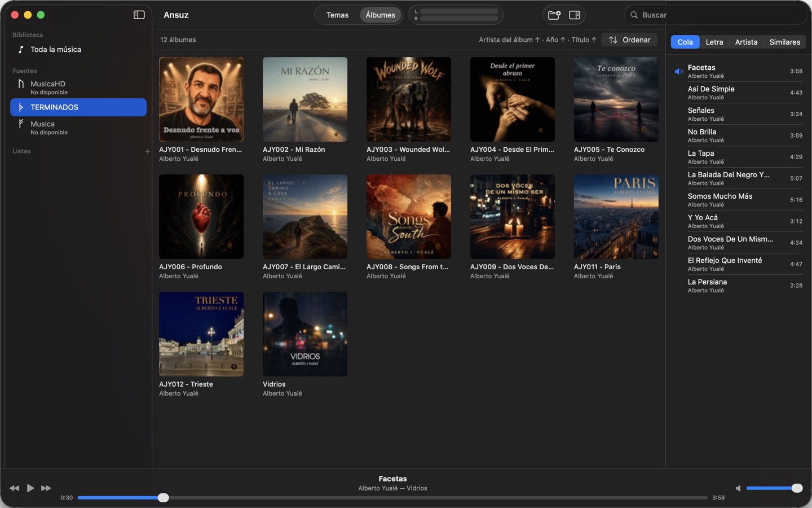Open the Wounded Wolf album cover
Image resolution: width=812 pixels, height=508 pixels.
(x=409, y=99)
